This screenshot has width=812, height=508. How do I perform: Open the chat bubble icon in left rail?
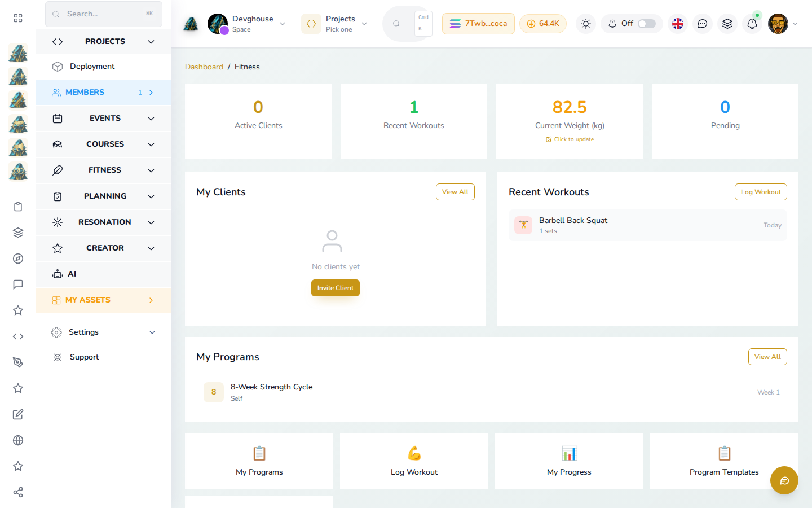tap(18, 284)
